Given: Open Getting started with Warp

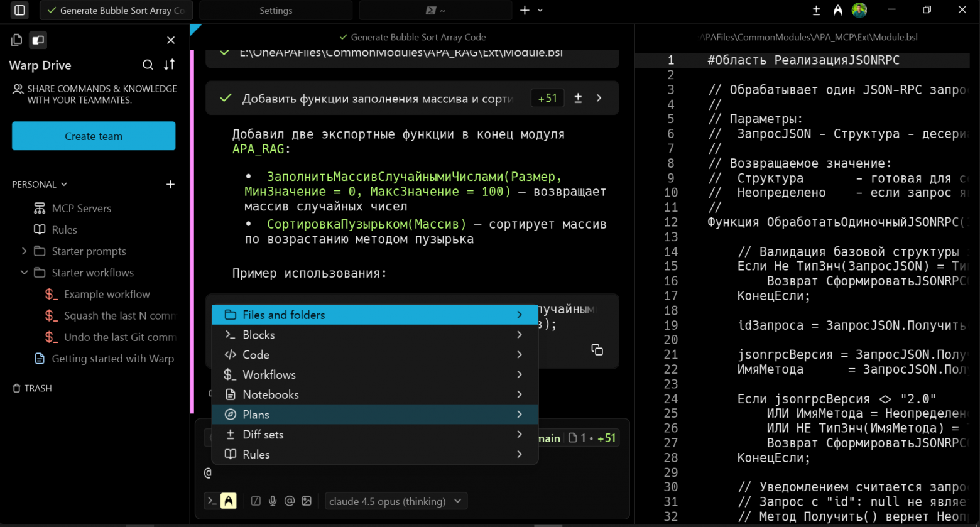Looking at the screenshot, I should [x=111, y=359].
